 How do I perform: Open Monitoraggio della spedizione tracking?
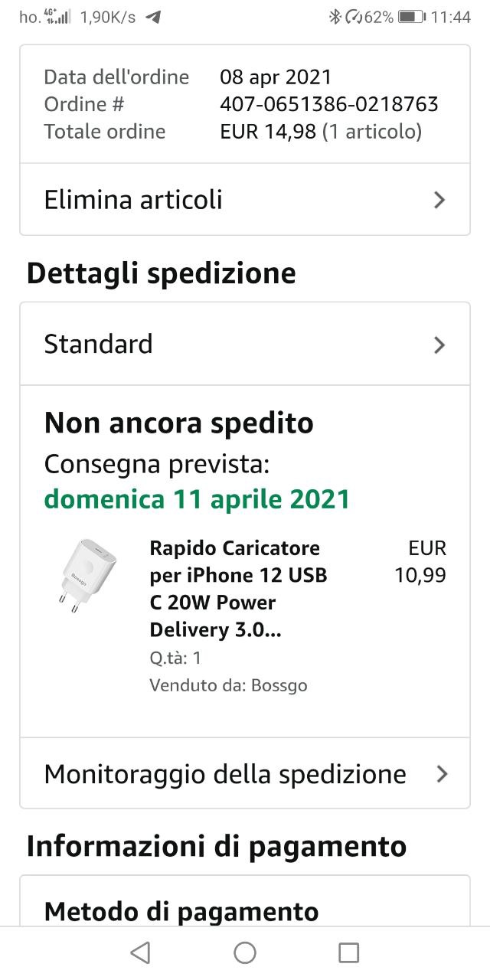click(225, 774)
